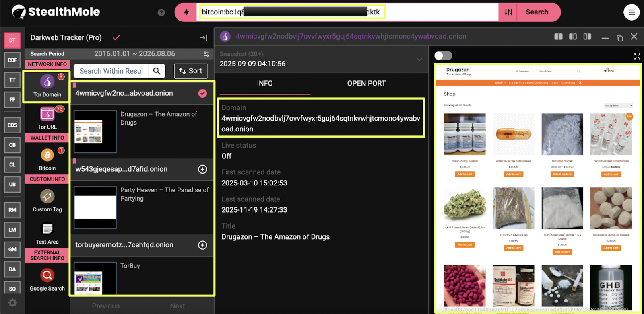
Task: Adjust the search period settings
Action: (x=206, y=54)
